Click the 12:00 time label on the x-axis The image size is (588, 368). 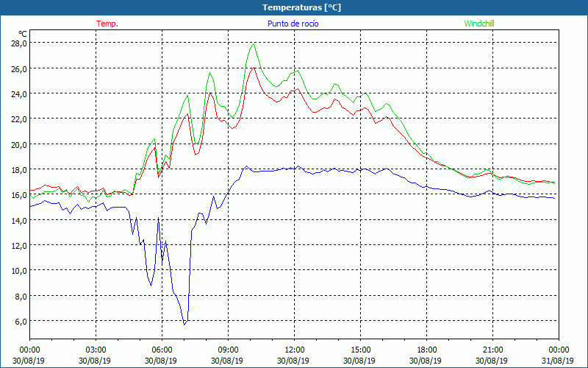(295, 350)
